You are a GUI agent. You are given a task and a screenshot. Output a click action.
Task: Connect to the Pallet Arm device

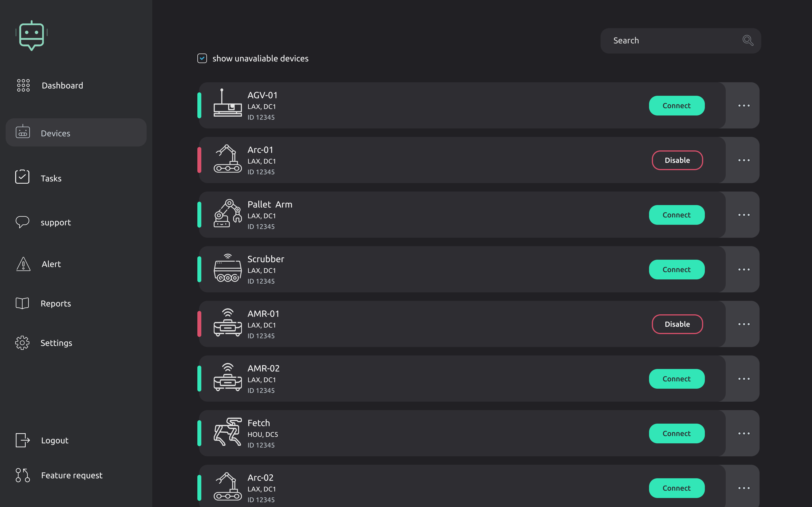(x=676, y=215)
